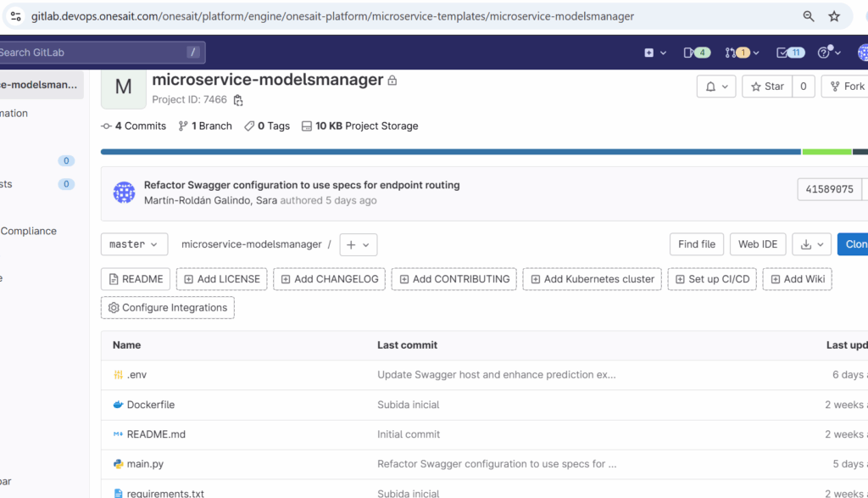Click the Find file button
The height and width of the screenshot is (498, 868).
point(696,244)
